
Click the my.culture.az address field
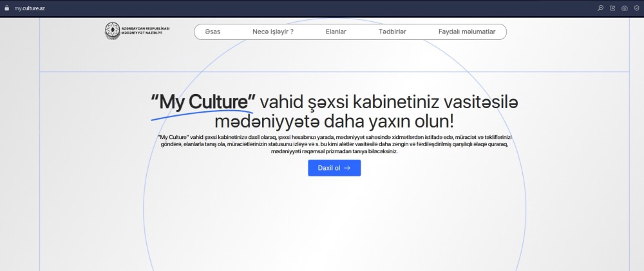pyautogui.click(x=30, y=8)
